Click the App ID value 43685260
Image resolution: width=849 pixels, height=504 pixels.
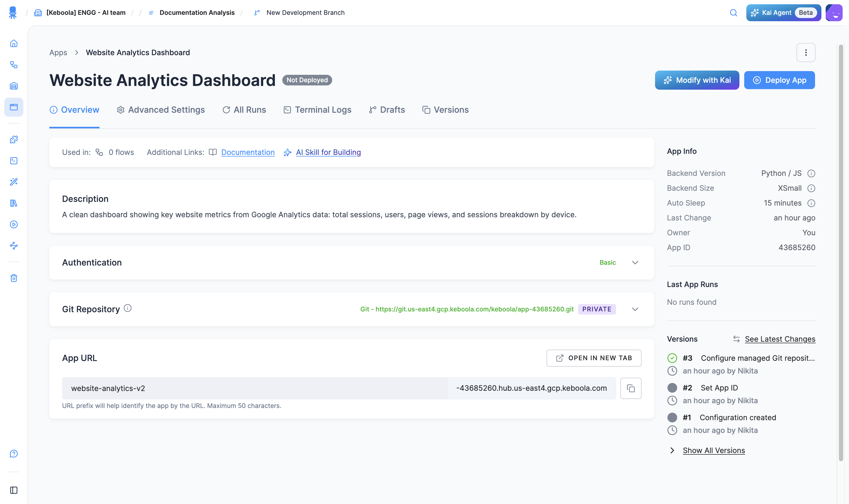tap(797, 247)
